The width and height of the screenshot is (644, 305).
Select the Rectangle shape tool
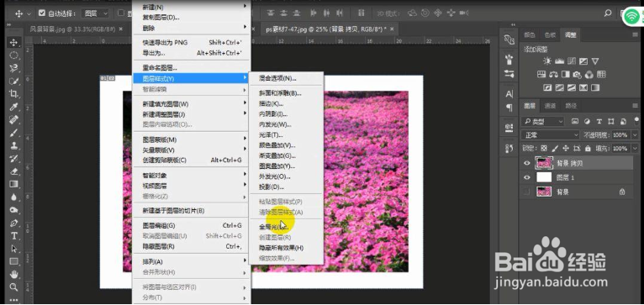pyautogui.click(x=14, y=261)
